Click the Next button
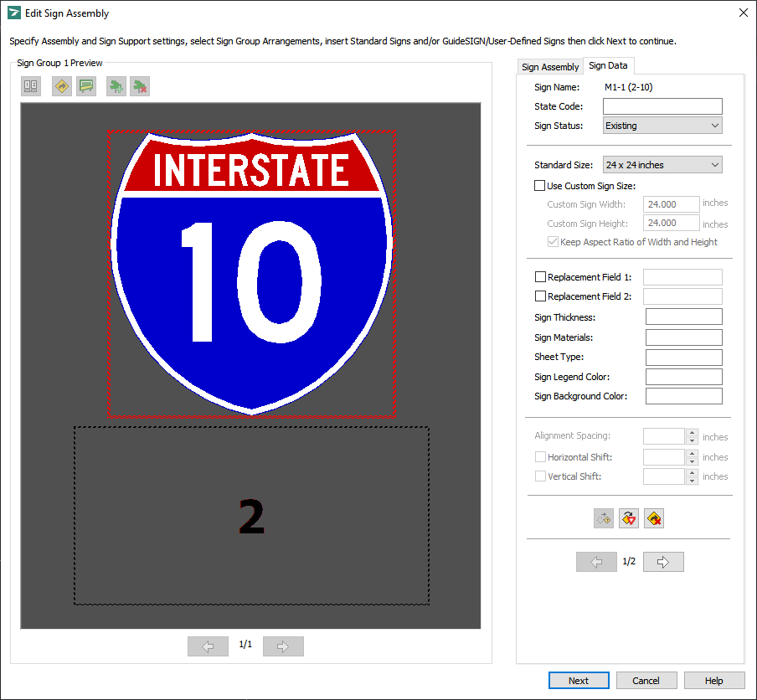Image resolution: width=757 pixels, height=700 pixels. (579, 681)
